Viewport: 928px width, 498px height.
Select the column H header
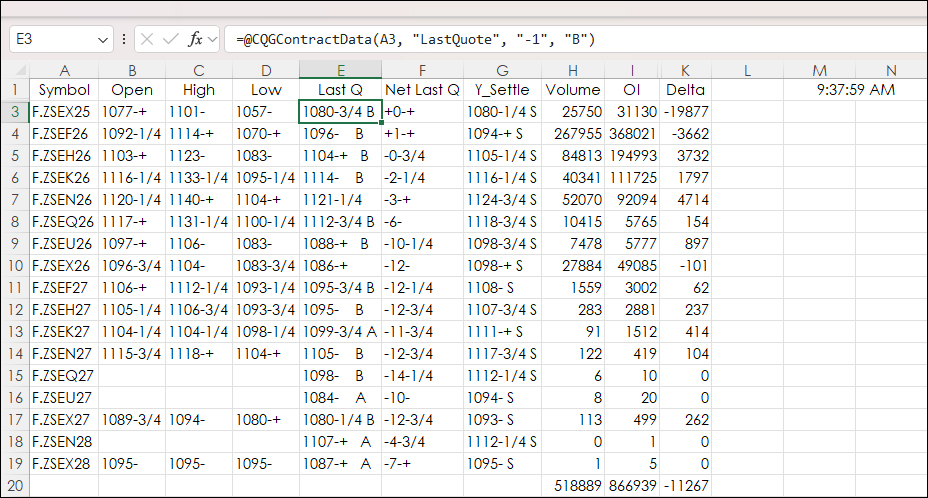[x=573, y=70]
